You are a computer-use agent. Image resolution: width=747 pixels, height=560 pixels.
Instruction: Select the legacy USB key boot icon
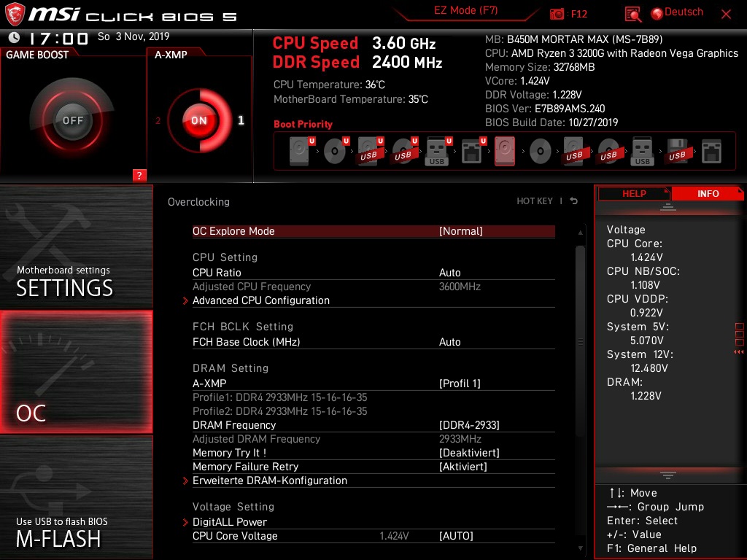[643, 152]
